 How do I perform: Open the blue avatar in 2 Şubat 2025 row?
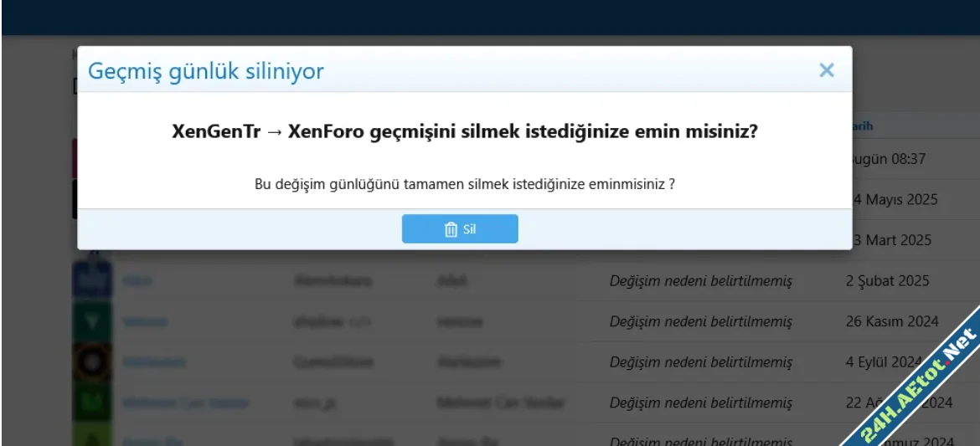pos(92,280)
